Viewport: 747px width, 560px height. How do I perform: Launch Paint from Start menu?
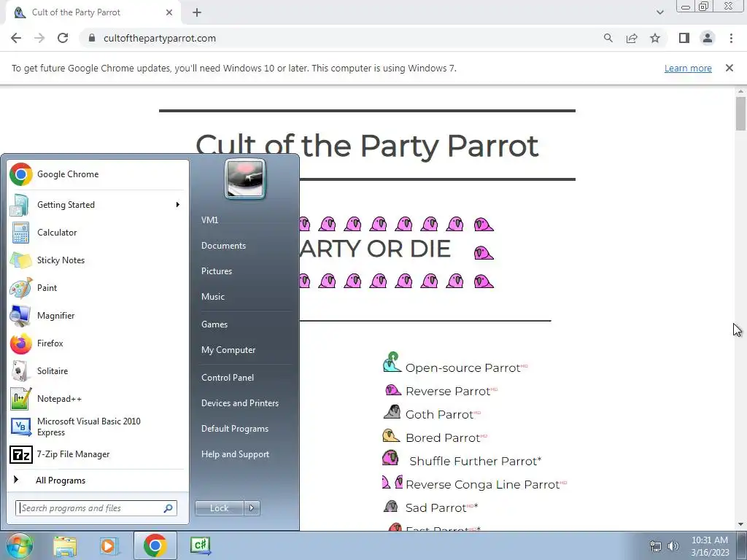point(97,287)
